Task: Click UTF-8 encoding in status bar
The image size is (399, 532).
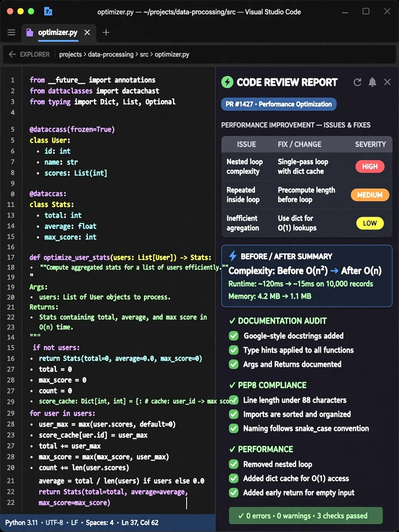Action: click(54, 523)
